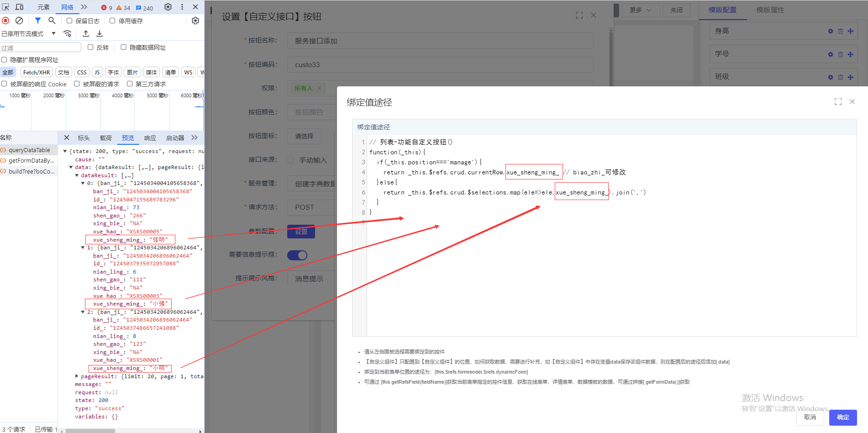Toggle the network filter funnel icon
This screenshot has height=433, width=868.
coord(38,21)
